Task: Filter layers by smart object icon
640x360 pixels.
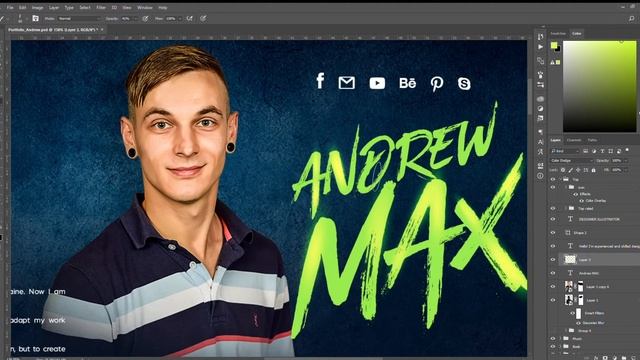Action: (x=619, y=151)
